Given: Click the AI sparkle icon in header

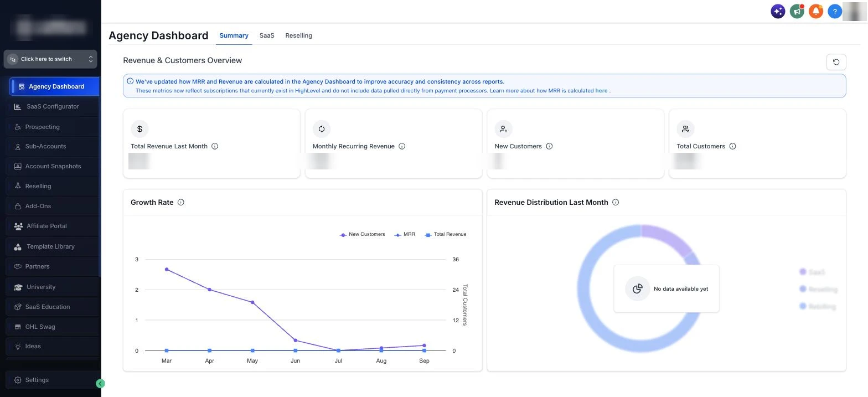Looking at the screenshot, I should [x=778, y=11].
